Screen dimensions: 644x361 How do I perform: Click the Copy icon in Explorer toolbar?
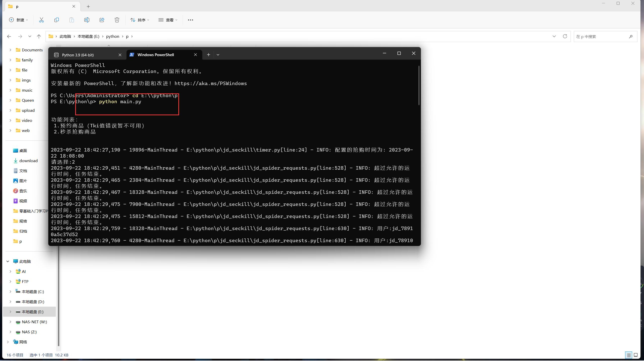click(x=57, y=20)
